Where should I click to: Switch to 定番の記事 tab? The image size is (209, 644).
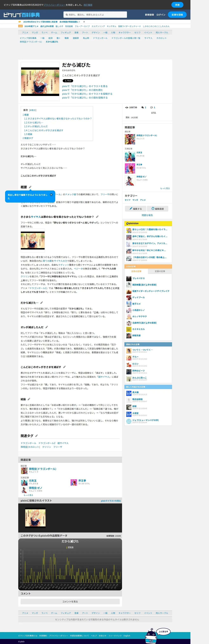(160, 271)
